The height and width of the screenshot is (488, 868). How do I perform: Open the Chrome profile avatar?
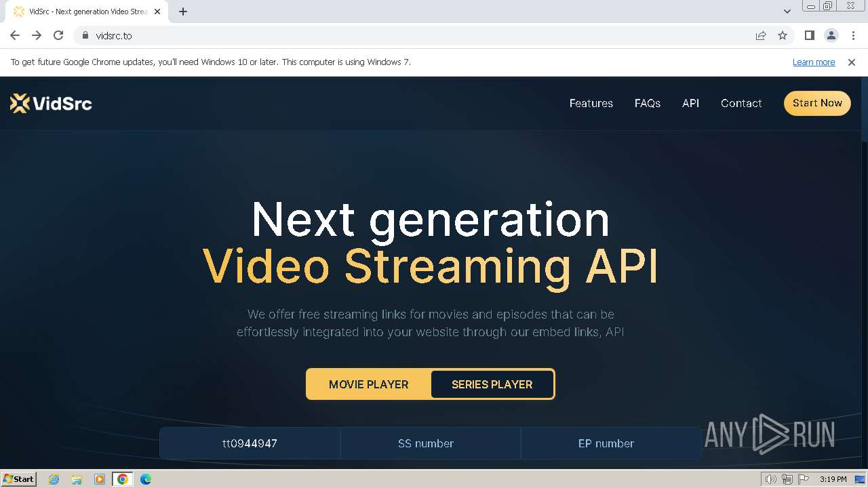click(x=831, y=35)
